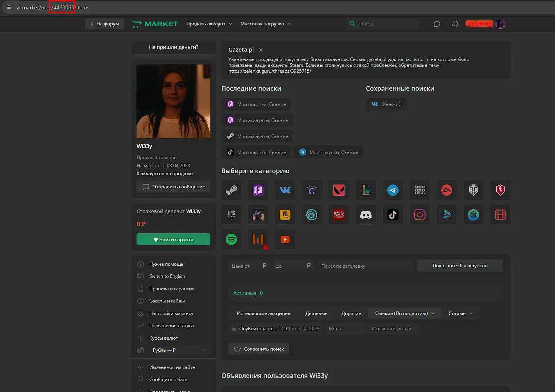This screenshot has width=555, height=392.
Task: Open the Нужна помощь sidebar link
Action: pos(166,264)
